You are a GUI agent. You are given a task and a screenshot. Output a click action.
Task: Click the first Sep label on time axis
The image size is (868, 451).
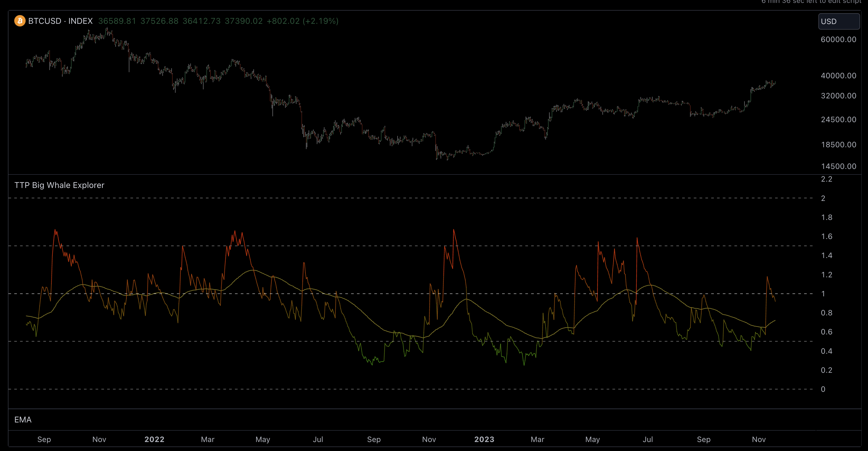click(44, 439)
